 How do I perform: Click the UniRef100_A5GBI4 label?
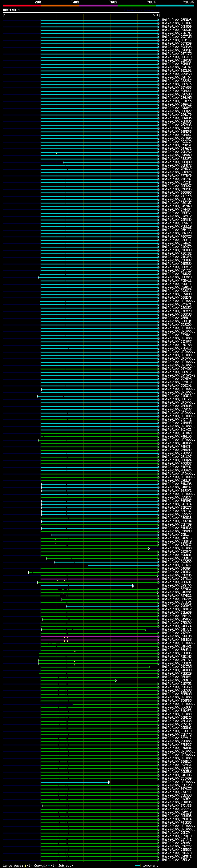pyautogui.click(x=176, y=819)
